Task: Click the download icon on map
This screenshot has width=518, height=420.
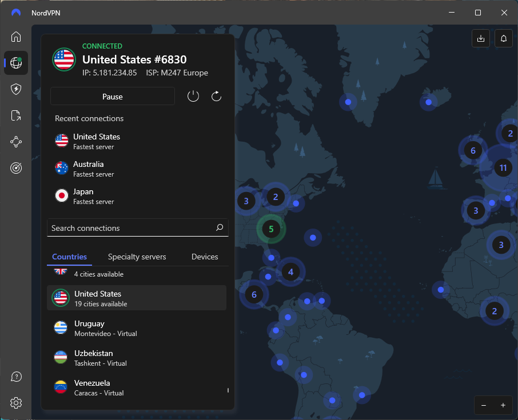Action: tap(481, 38)
